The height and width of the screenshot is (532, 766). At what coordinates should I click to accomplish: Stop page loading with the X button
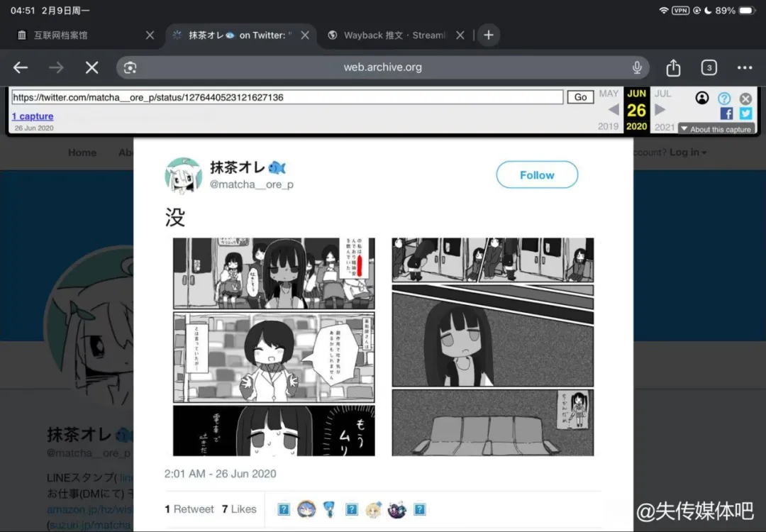[91, 67]
